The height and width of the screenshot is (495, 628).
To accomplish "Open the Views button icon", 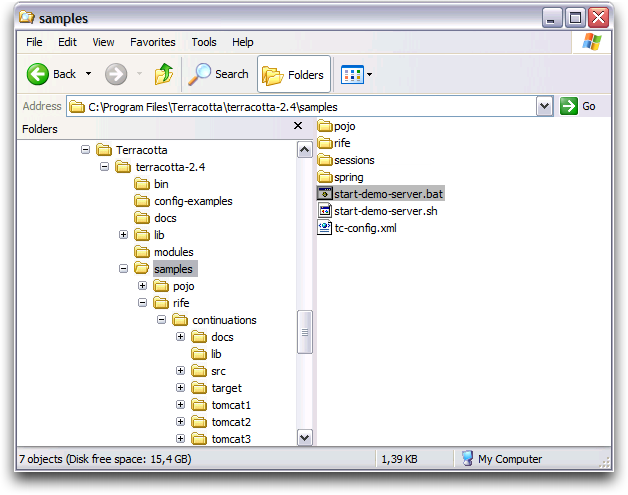I will [x=352, y=74].
